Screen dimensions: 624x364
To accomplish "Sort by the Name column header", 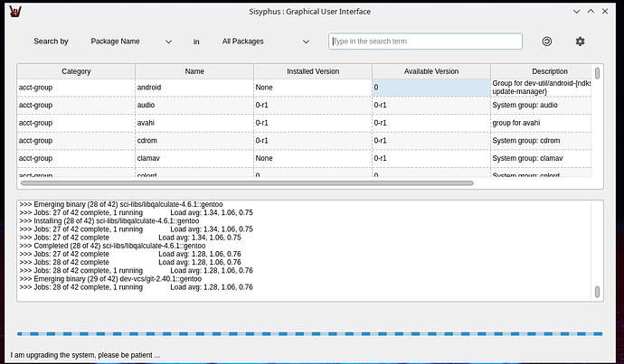I will tap(194, 71).
